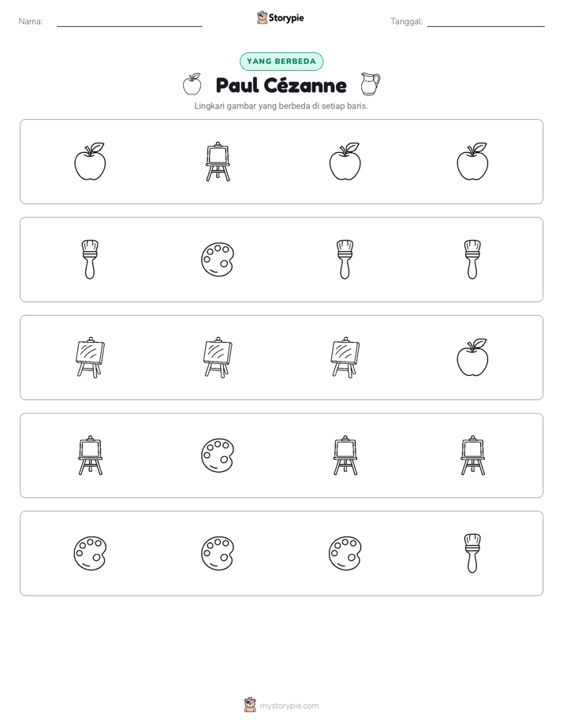Viewport: 563px width, 728px height.
Task: Select the apple icon left of the title
Action: point(192,84)
